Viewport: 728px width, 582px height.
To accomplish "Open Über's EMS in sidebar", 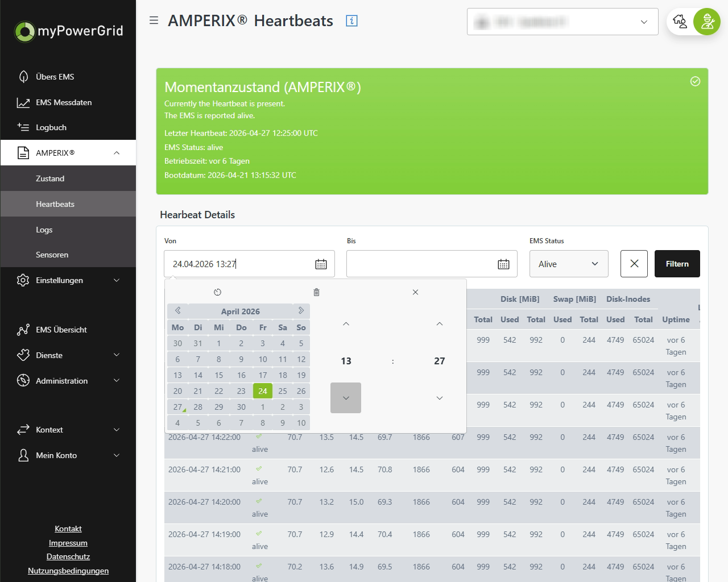I will tap(68, 77).
